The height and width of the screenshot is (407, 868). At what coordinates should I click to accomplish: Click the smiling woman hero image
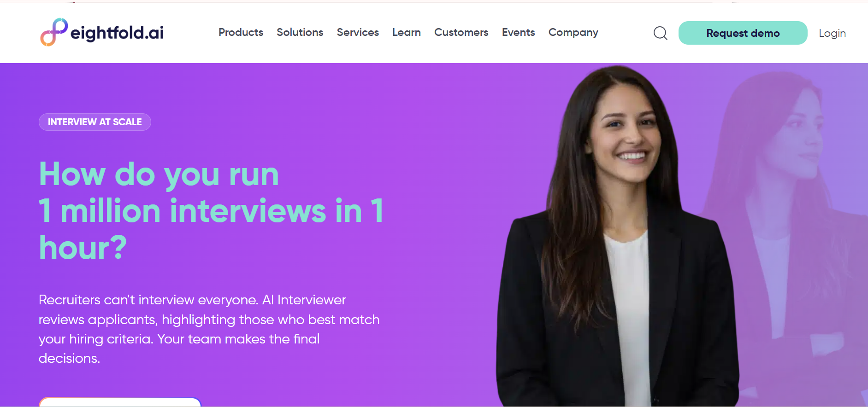pos(618,236)
